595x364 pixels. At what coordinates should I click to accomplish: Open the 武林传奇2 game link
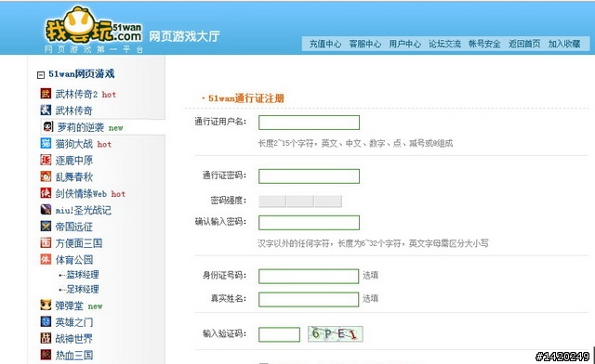point(76,94)
